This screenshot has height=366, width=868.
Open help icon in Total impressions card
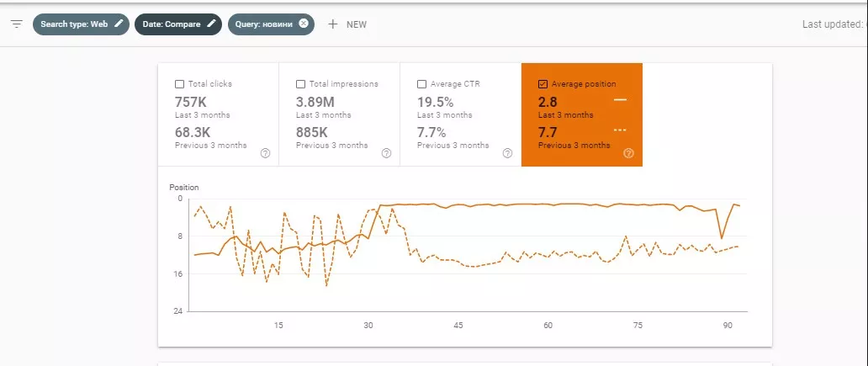click(386, 153)
